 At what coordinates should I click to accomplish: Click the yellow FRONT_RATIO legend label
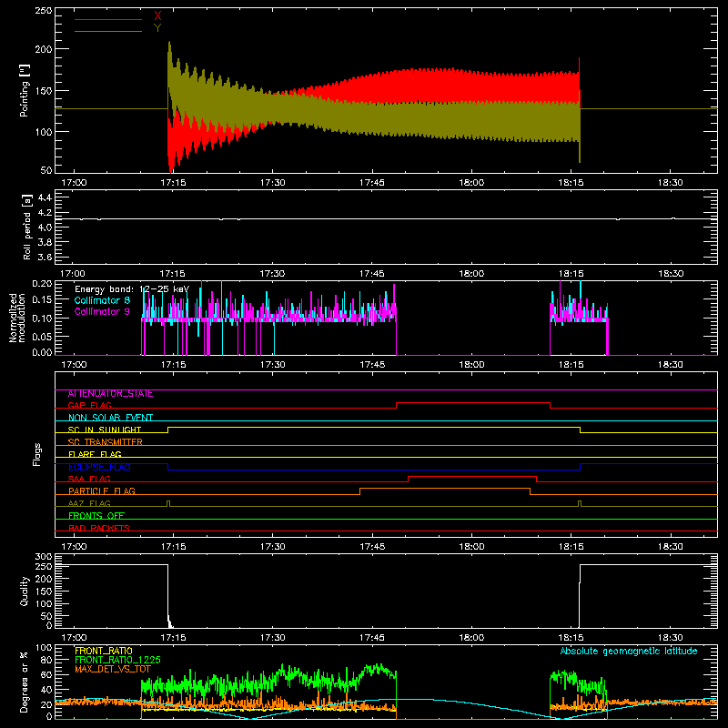(104, 651)
